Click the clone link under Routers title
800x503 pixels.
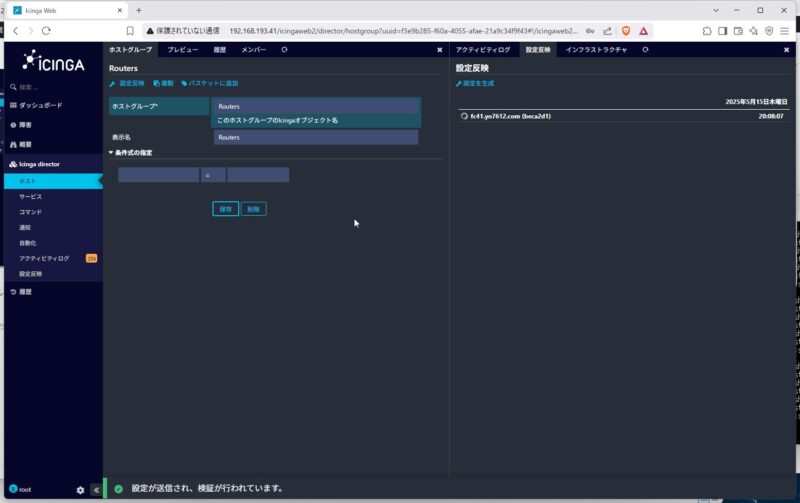coord(163,83)
